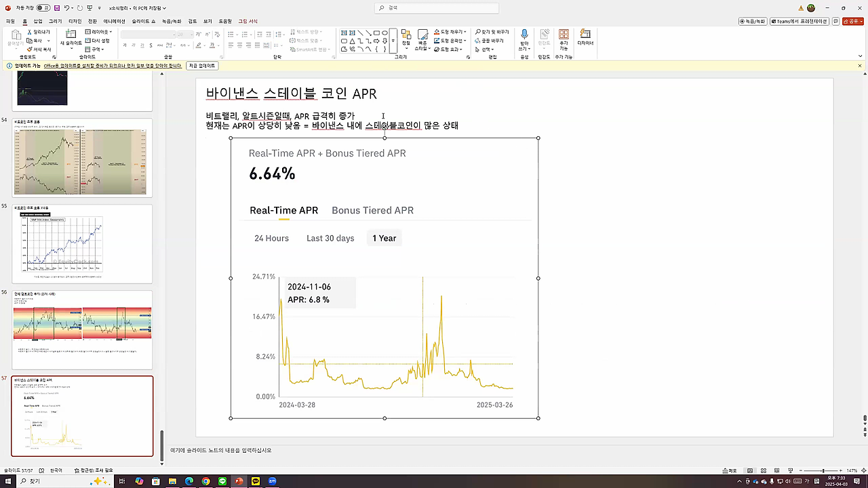Open the Shape Effects (도형 효과) dropdown
The height and width of the screenshot is (488, 868).
tap(448, 49)
